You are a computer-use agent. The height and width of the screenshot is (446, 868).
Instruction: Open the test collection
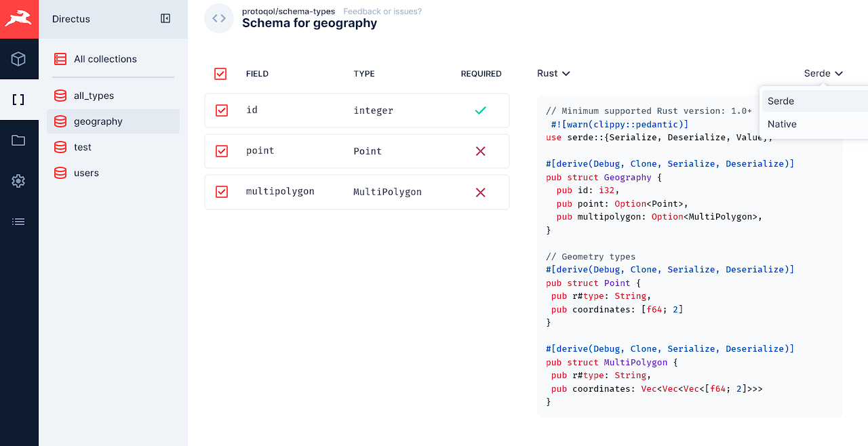pos(113,147)
